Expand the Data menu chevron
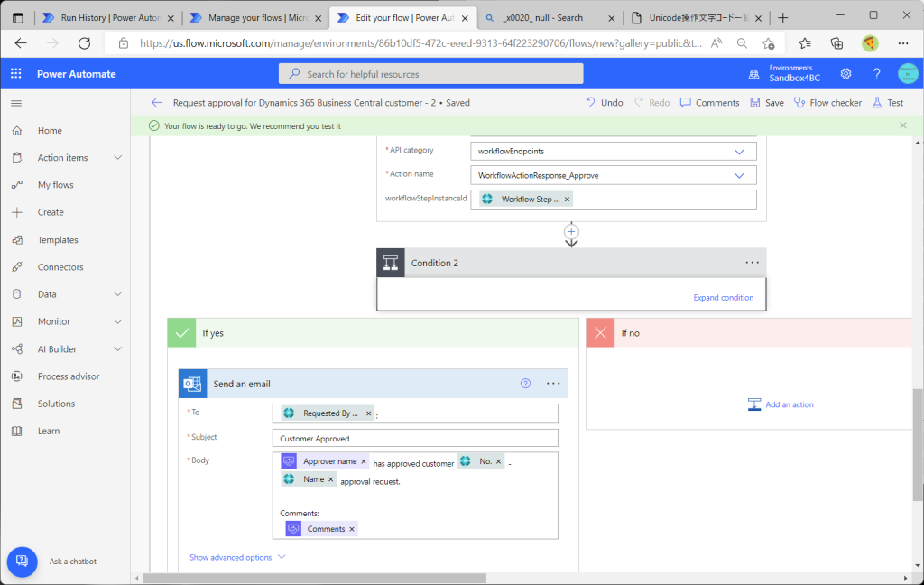The width and height of the screenshot is (924, 585). pos(118,293)
